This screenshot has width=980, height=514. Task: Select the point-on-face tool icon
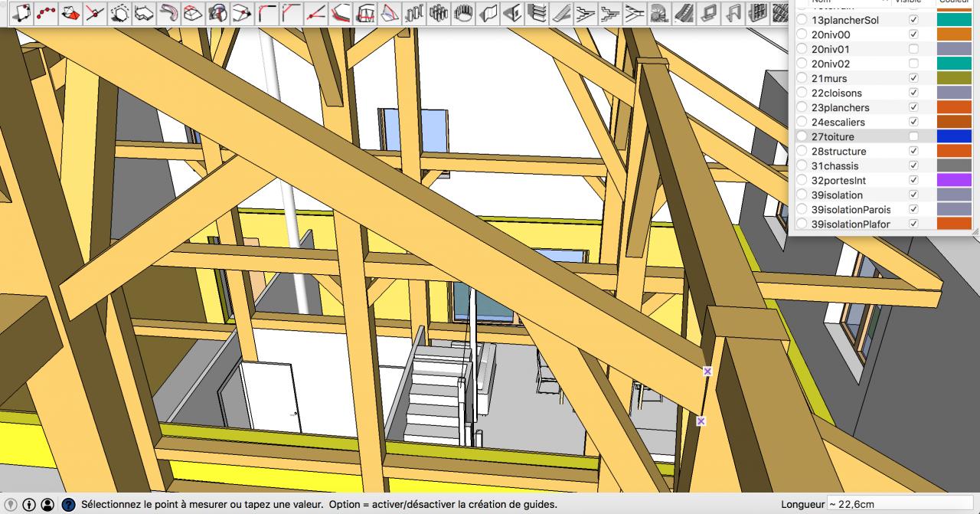point(23,12)
